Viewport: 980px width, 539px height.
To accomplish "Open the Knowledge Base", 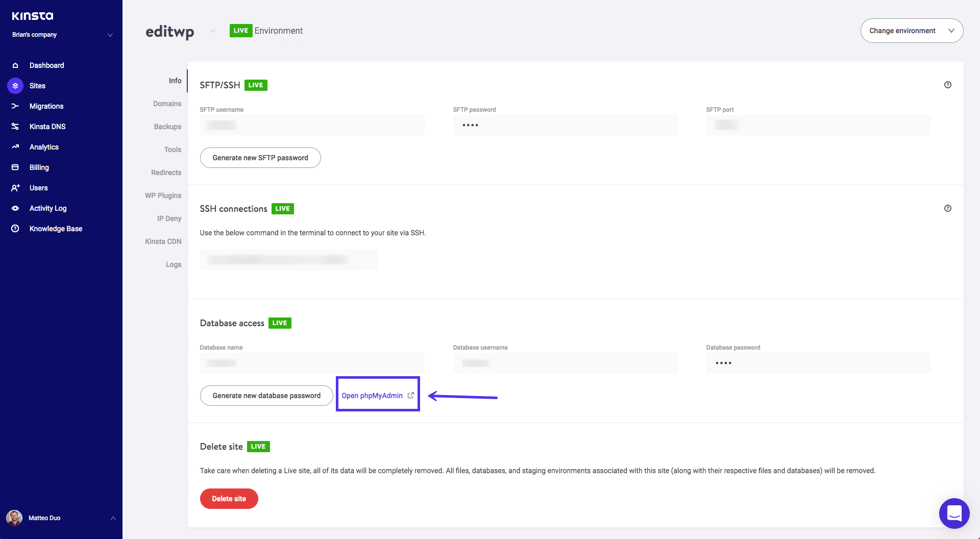I will pyautogui.click(x=56, y=228).
